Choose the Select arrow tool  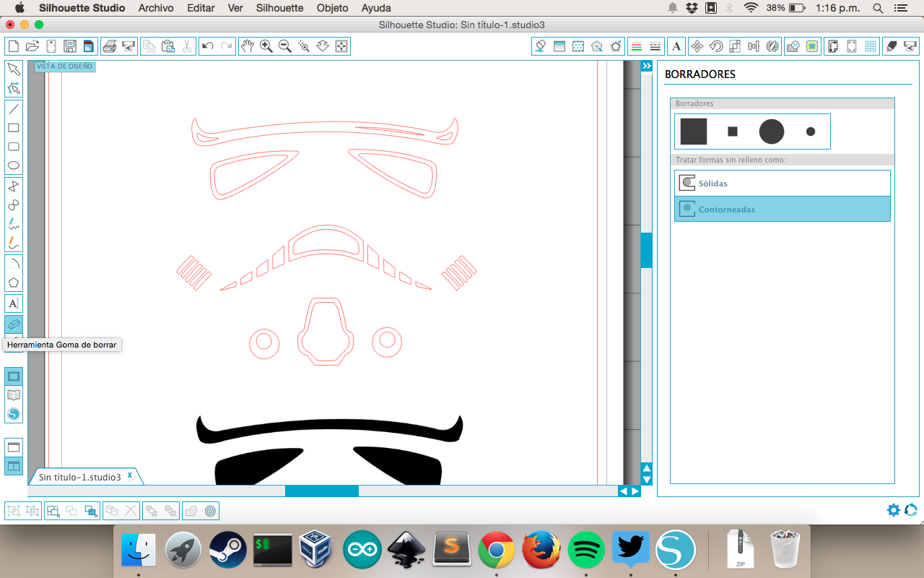[13, 69]
